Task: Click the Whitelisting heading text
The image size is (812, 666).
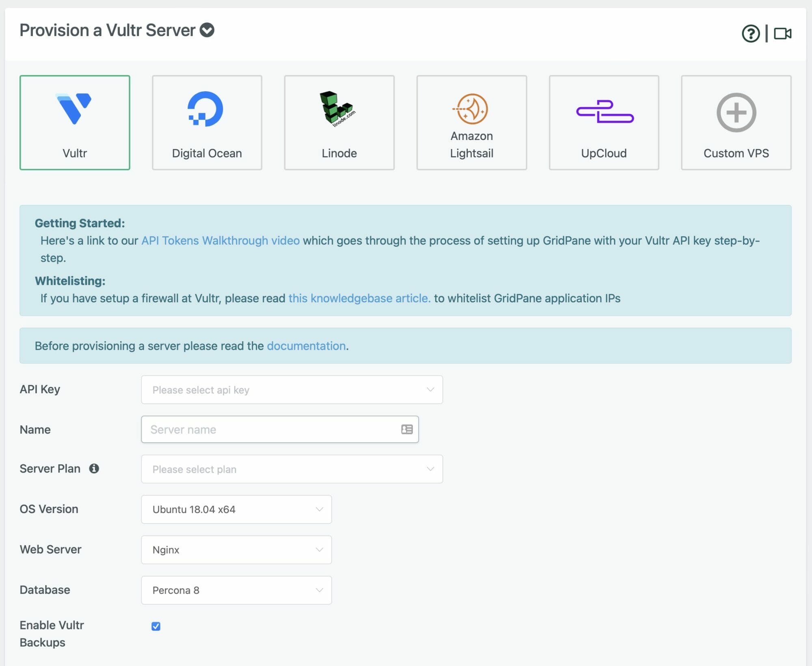Action: click(x=70, y=281)
